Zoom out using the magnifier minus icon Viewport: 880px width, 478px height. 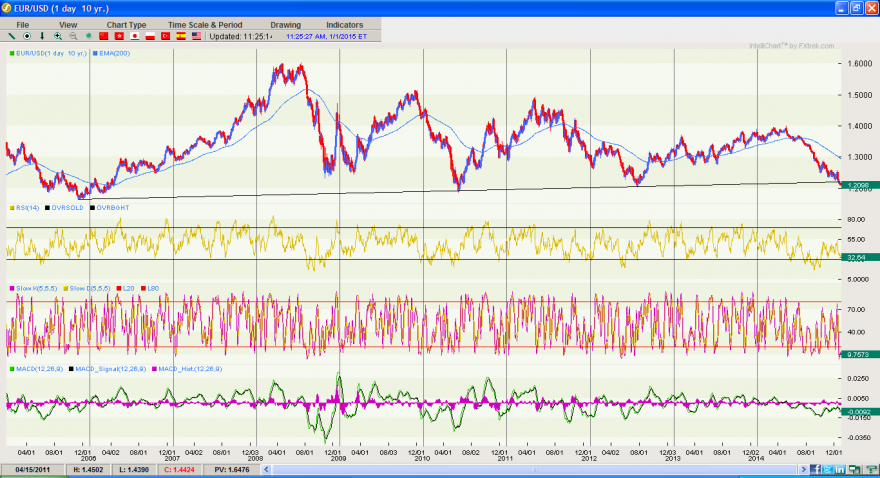coord(73,36)
